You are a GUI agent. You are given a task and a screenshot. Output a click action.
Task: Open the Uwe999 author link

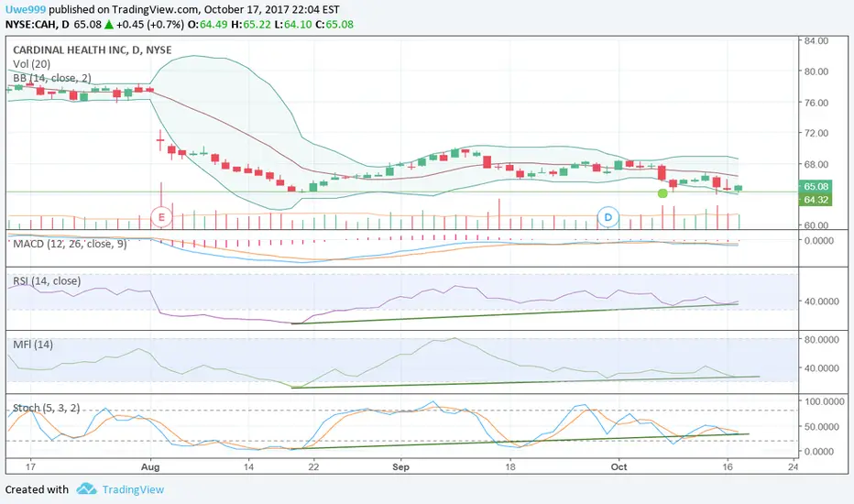[x=26, y=9]
